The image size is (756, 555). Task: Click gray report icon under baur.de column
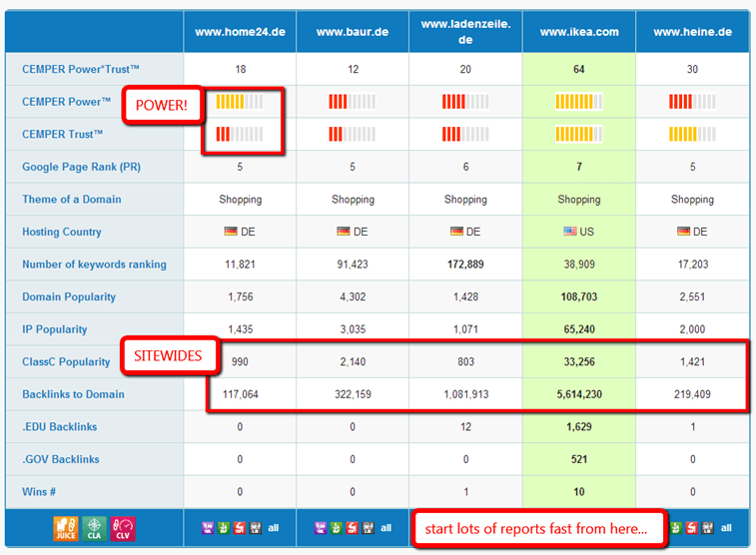pyautogui.click(x=368, y=528)
